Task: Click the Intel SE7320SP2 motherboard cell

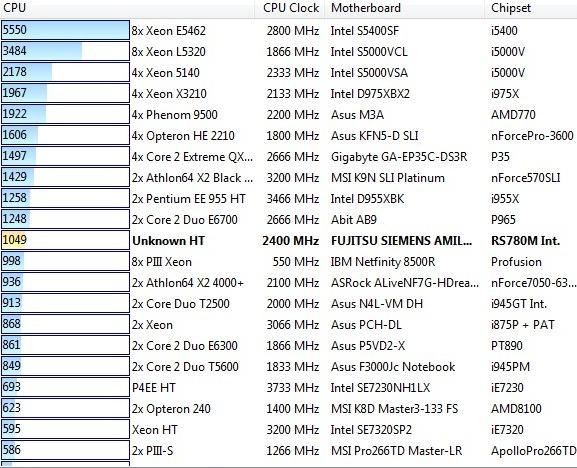Action: pos(371,429)
